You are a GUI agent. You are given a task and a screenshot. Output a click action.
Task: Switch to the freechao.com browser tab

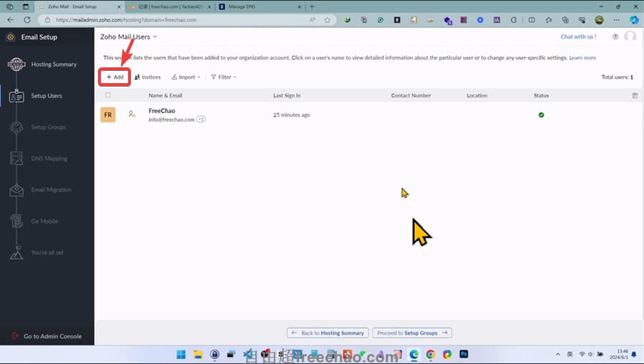coord(170,6)
